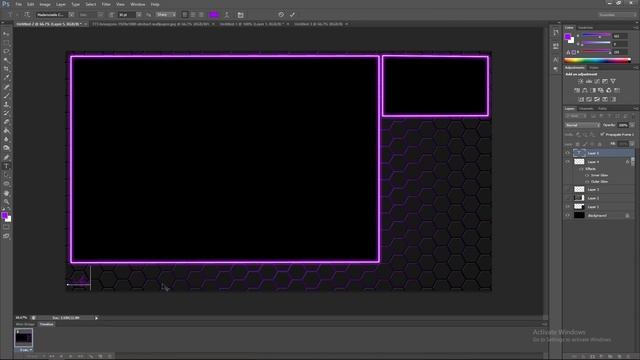Image resolution: width=640 pixels, height=360 pixels.
Task: Select the Ellipse shape tool
Action: tap(6, 184)
